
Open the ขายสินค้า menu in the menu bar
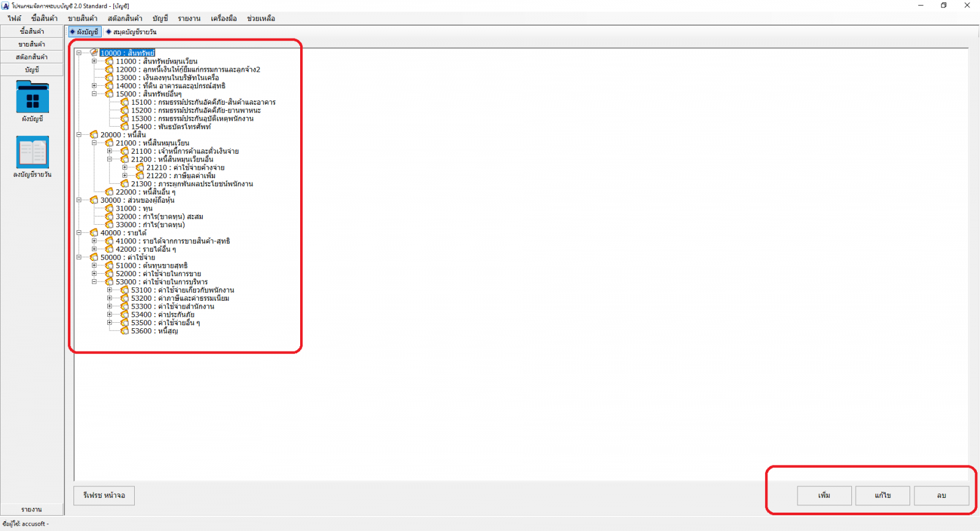(x=83, y=18)
